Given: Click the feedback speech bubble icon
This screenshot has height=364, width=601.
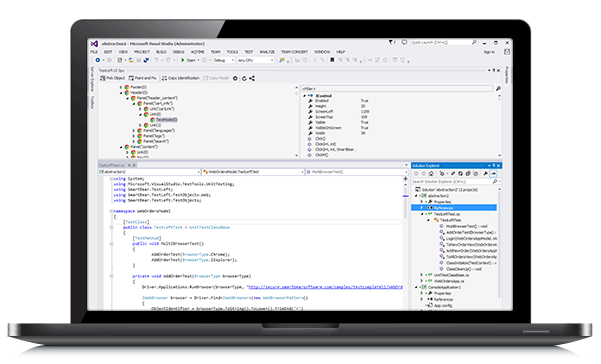Looking at the screenshot, I should [x=404, y=43].
